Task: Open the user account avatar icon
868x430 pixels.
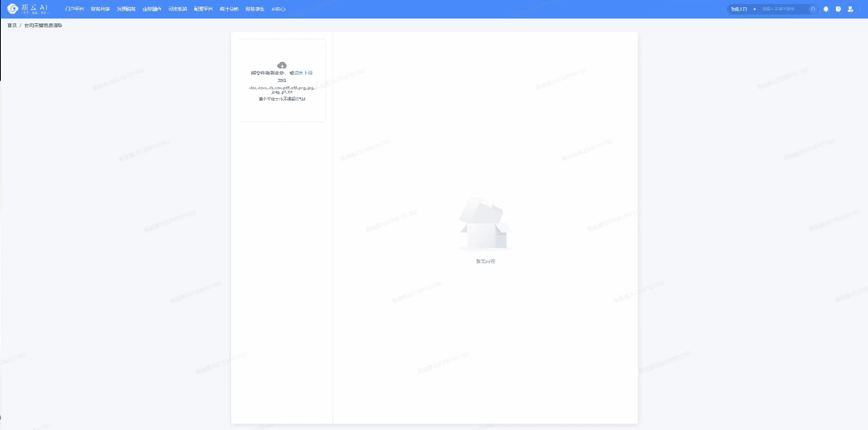Action: (x=850, y=9)
